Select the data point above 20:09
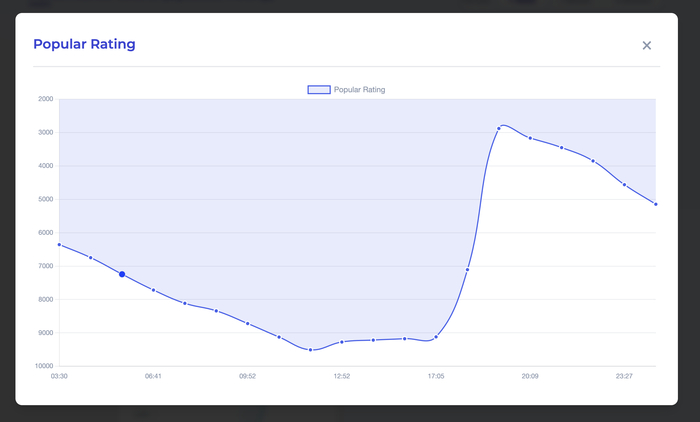This screenshot has height=422, width=700. click(x=530, y=138)
